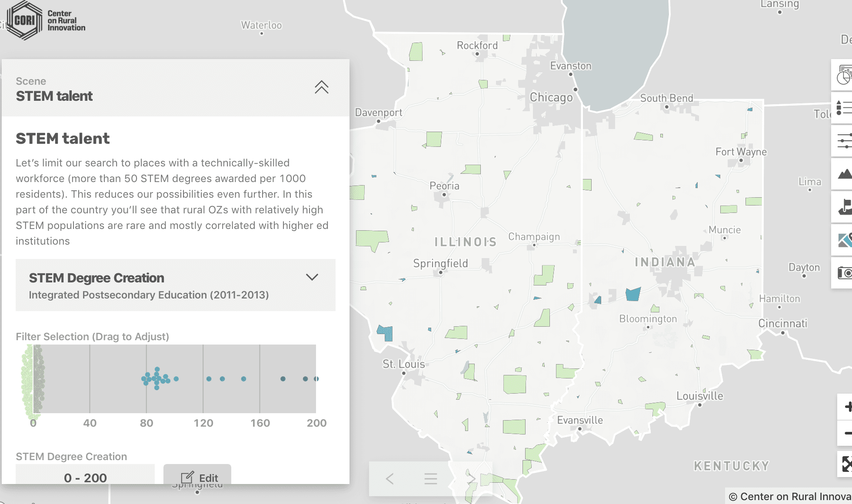Click the ILLINOIS state label
This screenshot has width=852, height=504.
pyautogui.click(x=465, y=242)
